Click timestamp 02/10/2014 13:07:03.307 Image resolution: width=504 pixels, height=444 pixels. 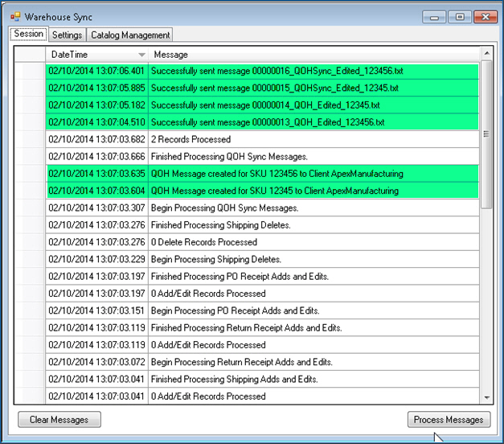[x=96, y=208]
